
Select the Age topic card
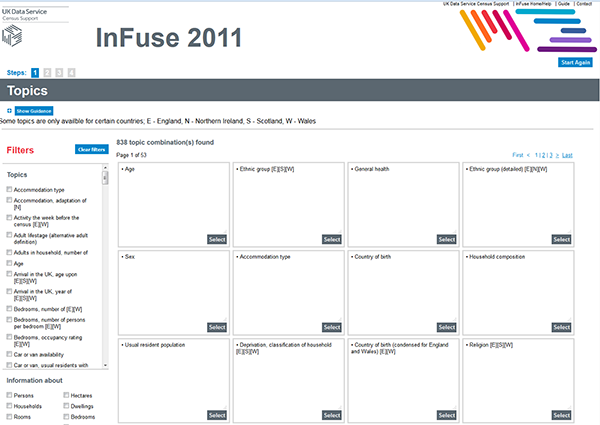[x=217, y=239]
